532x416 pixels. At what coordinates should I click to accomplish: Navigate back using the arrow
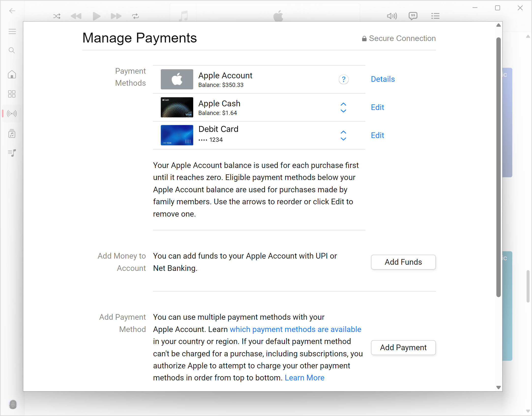click(12, 11)
